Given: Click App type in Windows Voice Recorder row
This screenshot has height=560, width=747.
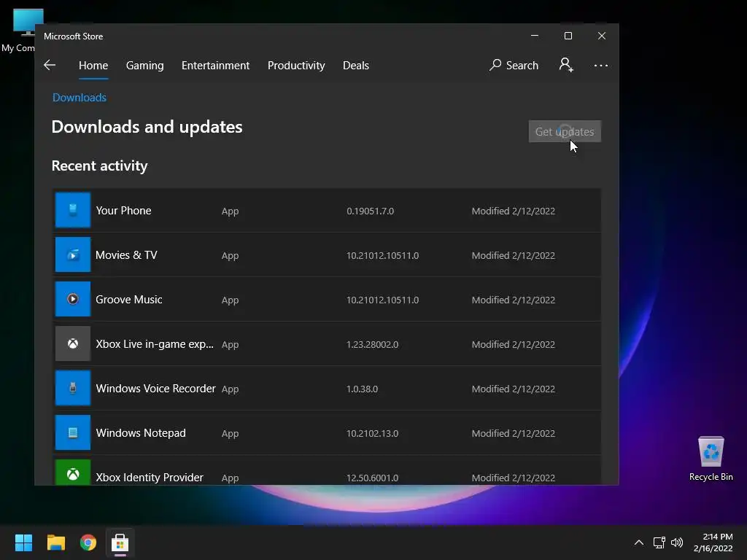Looking at the screenshot, I should click(230, 389).
